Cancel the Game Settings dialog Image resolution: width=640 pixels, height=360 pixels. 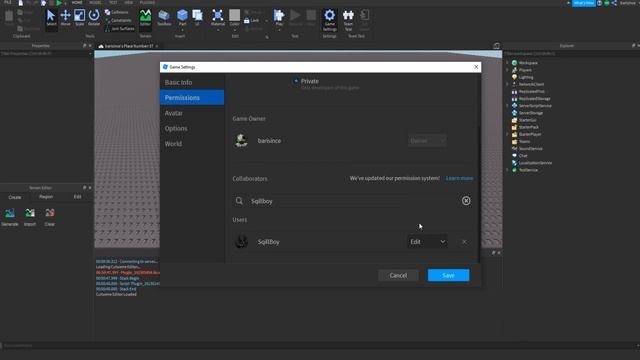pos(398,275)
